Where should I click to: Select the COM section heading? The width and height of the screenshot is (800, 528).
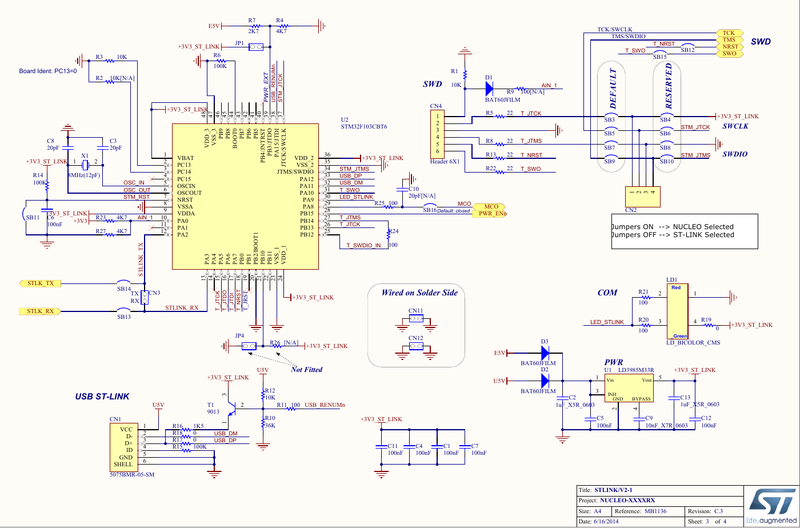click(608, 293)
